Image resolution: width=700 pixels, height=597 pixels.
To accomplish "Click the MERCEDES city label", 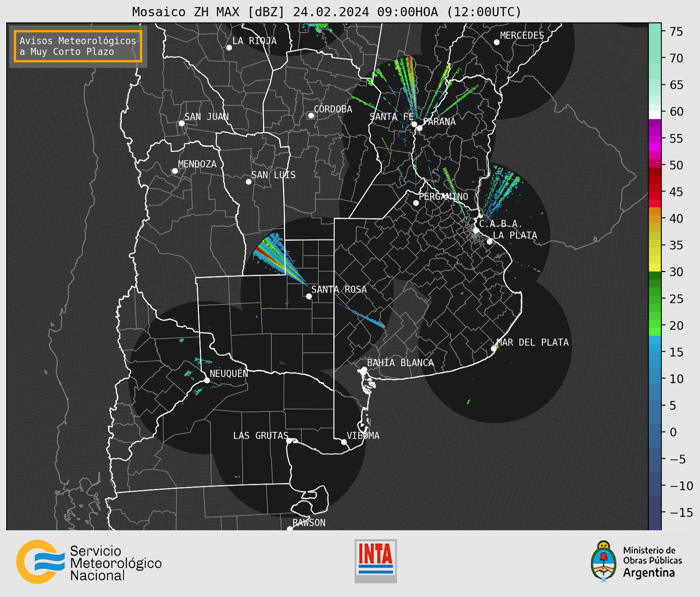I will [x=522, y=36].
